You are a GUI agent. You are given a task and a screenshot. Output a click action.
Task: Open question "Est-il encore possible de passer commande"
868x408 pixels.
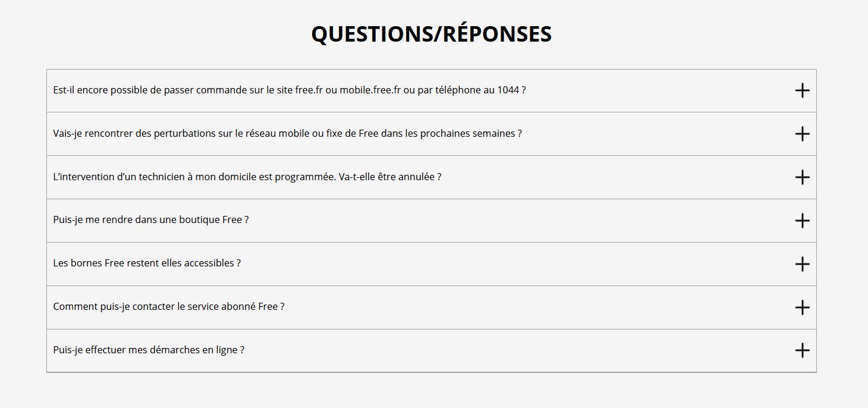tap(149, 90)
